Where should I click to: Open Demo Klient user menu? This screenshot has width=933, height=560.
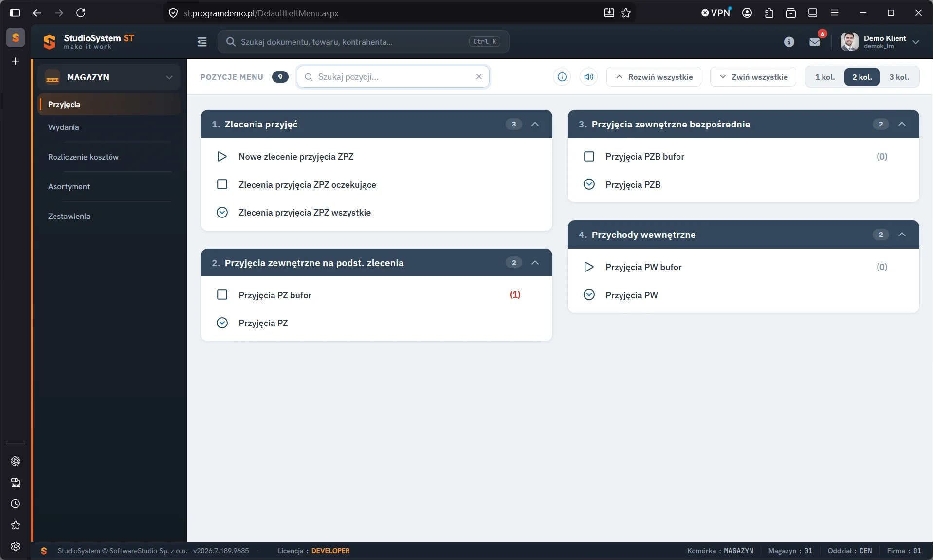[x=880, y=42]
